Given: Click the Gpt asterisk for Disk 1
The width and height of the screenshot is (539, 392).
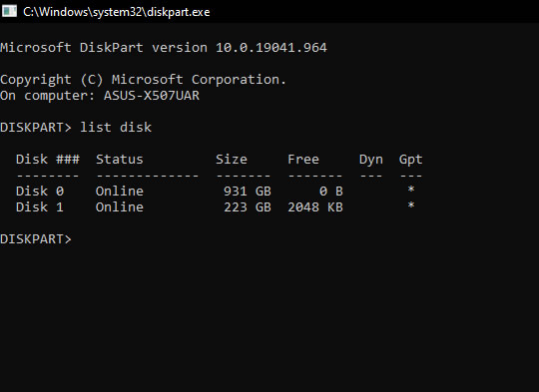Looking at the screenshot, I should [411, 205].
